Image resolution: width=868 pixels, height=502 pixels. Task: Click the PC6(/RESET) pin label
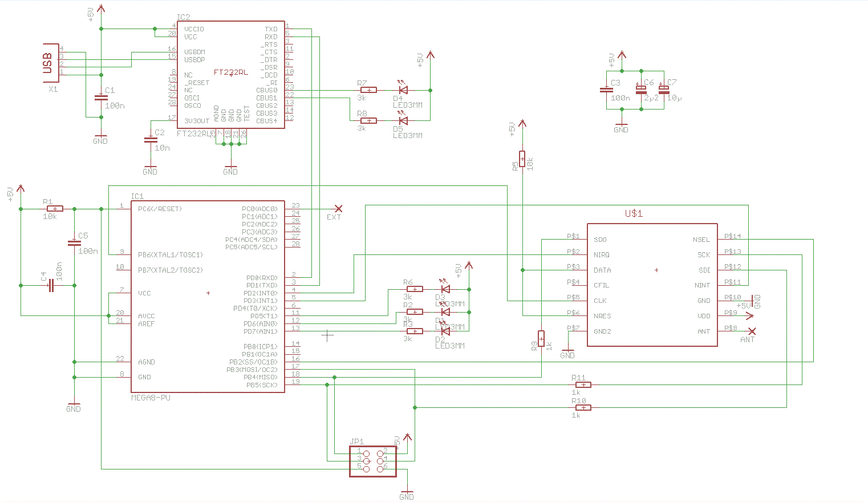(160, 209)
